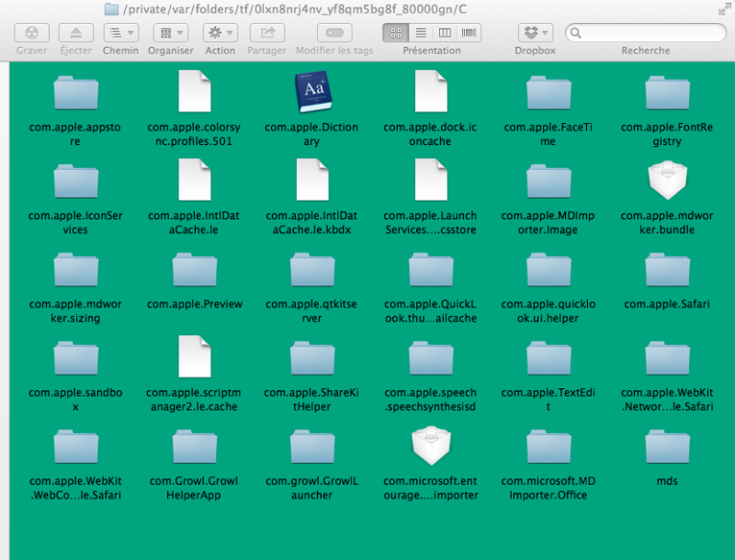Image resolution: width=735 pixels, height=560 pixels.
Task: Select the com.apple.sandbox folder
Action: click(75, 358)
